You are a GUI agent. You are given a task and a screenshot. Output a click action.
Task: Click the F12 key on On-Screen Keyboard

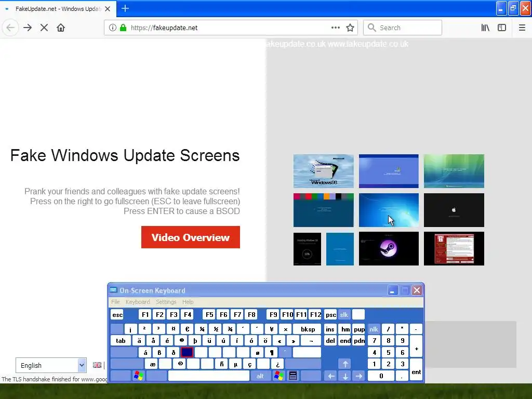[315, 314]
